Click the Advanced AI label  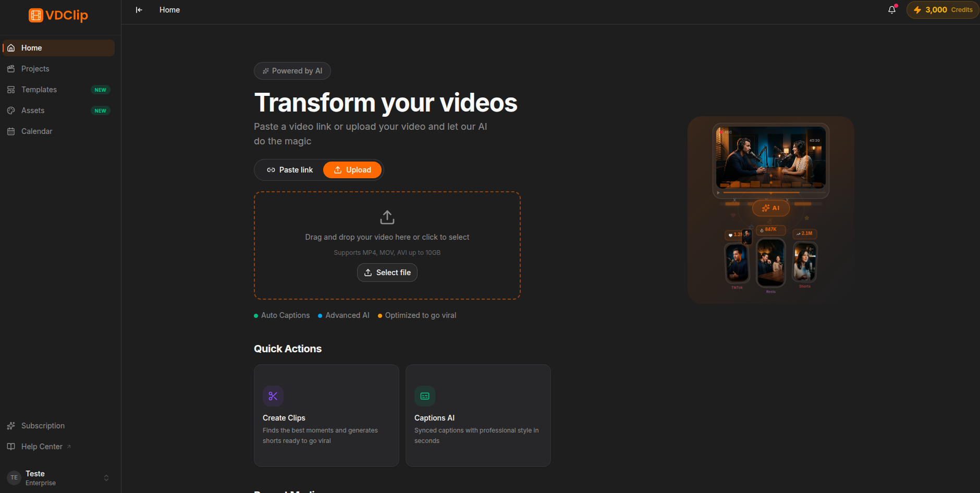[x=347, y=315]
